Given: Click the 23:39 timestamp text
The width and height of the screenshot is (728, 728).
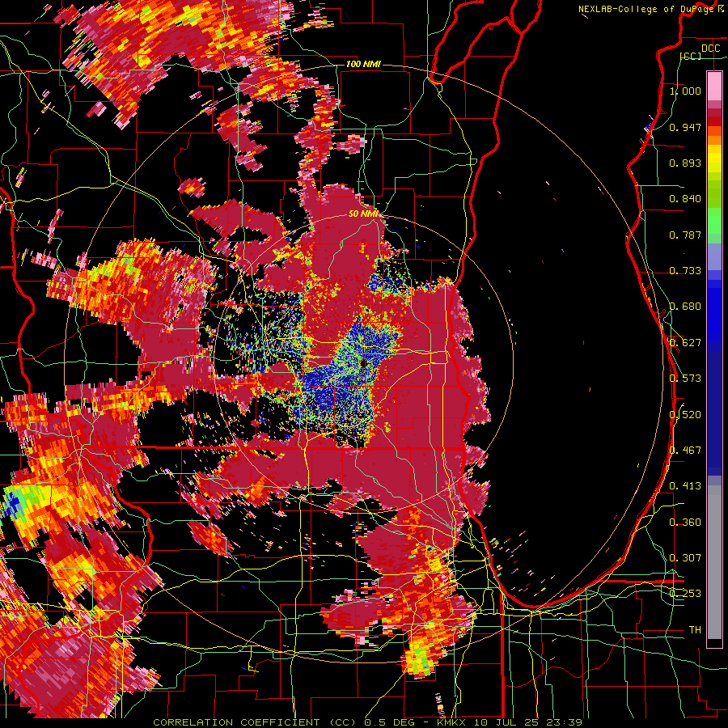Looking at the screenshot, I should (563, 722).
